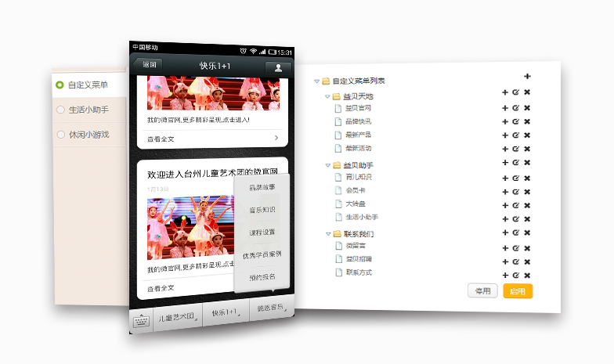This screenshot has width=614, height=364.
Task: Click the plus icon on the 最新产品 row
Action: [505, 135]
